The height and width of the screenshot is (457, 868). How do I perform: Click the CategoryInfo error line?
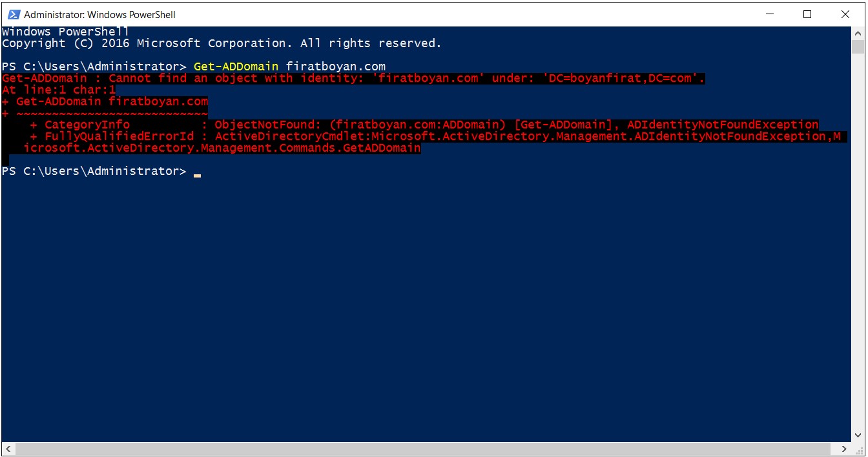tap(424, 125)
